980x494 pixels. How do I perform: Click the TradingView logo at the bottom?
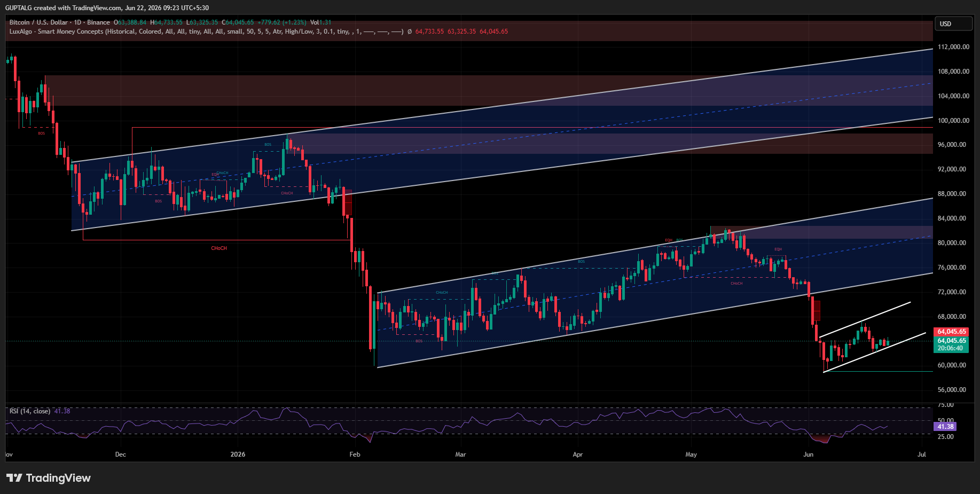49,478
